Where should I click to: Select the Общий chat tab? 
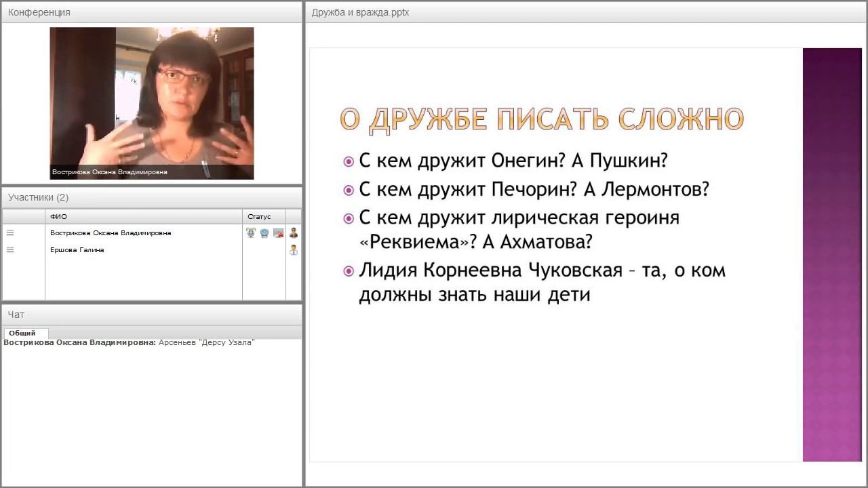click(x=22, y=333)
